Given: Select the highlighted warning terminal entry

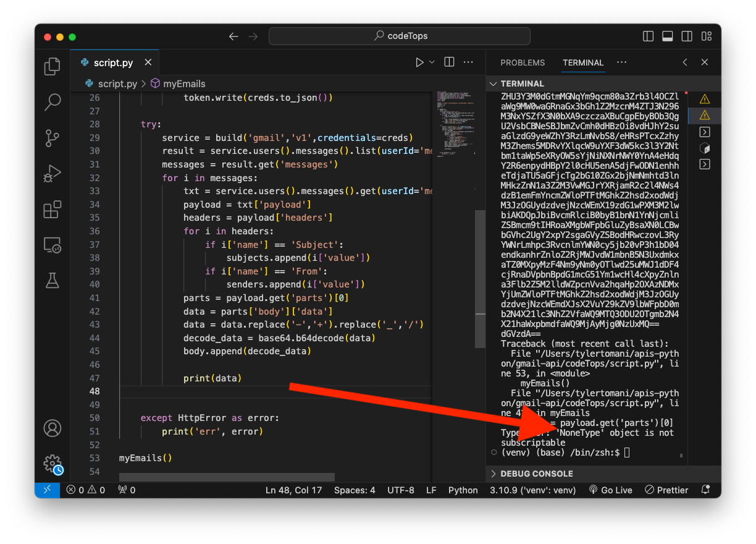Looking at the screenshot, I should point(705,115).
